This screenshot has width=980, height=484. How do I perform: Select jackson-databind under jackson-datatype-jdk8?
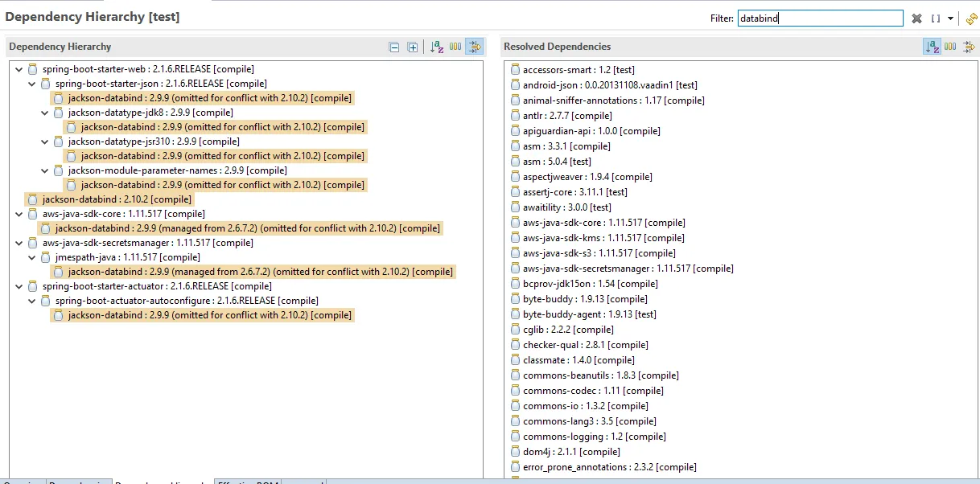pos(215,127)
